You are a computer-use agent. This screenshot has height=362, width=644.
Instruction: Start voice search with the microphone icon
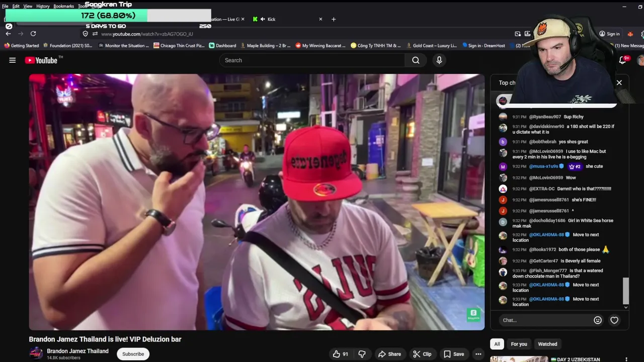pos(439,60)
